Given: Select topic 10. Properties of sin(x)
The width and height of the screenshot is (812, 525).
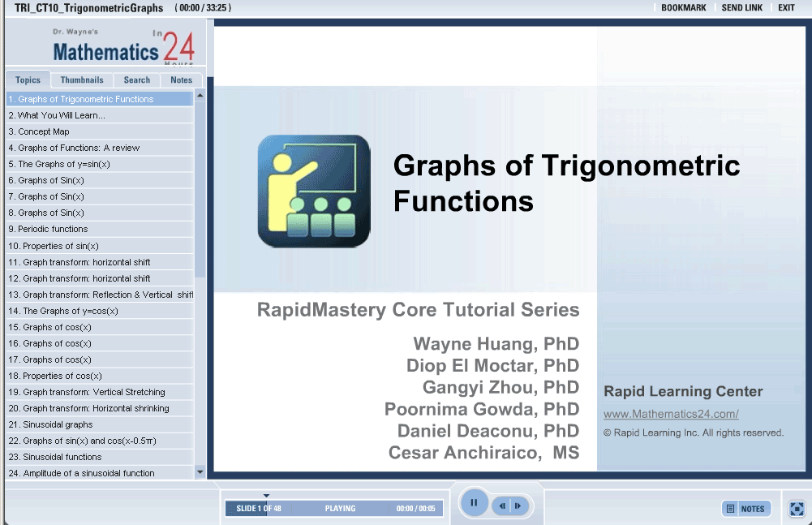Looking at the screenshot, I should pos(100,246).
